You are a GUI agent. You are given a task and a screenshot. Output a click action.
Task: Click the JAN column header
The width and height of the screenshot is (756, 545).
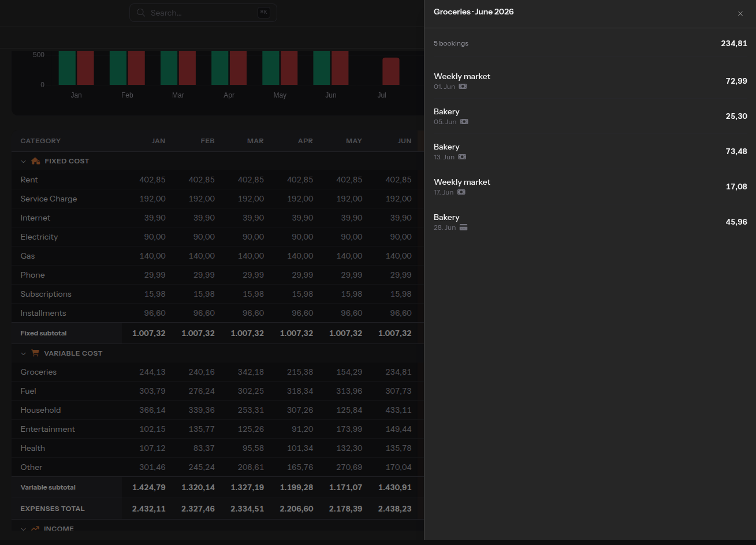(x=158, y=141)
